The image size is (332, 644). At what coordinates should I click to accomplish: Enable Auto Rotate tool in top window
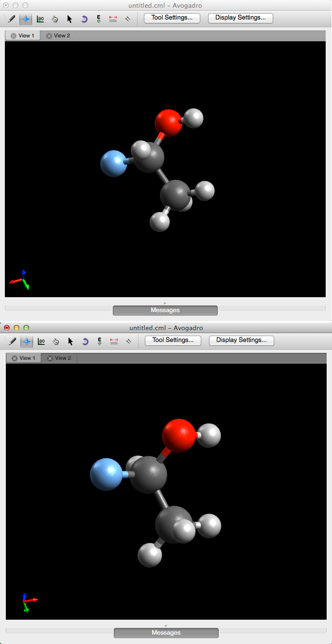[x=84, y=19]
